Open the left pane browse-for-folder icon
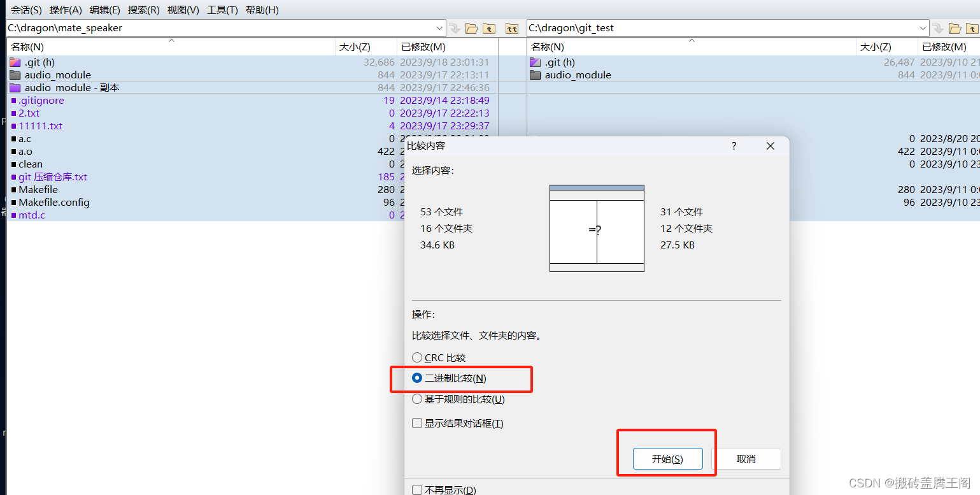The width and height of the screenshot is (980, 495). [x=472, y=28]
